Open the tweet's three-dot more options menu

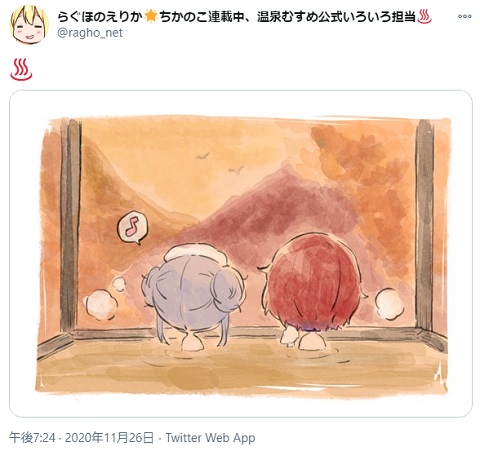point(464,16)
